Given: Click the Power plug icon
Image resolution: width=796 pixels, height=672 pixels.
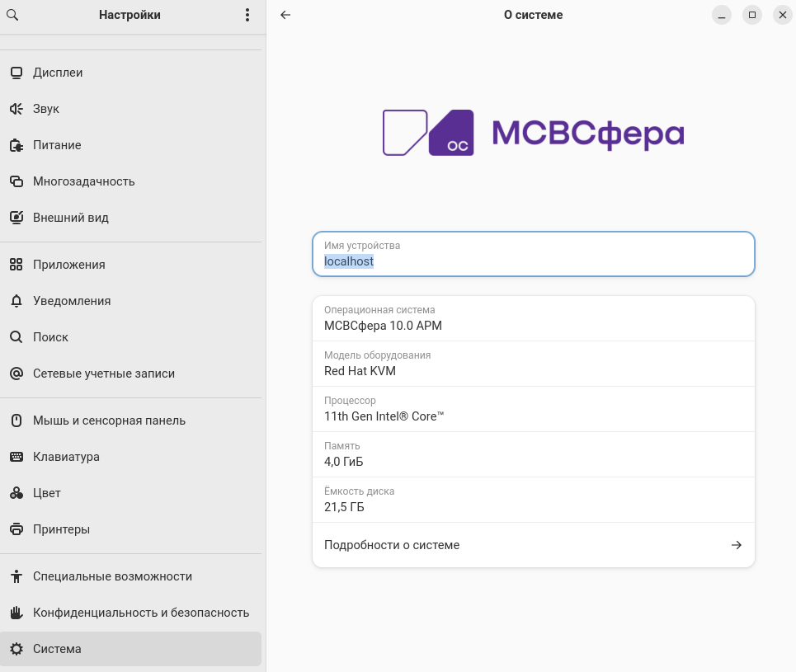Looking at the screenshot, I should click(16, 145).
